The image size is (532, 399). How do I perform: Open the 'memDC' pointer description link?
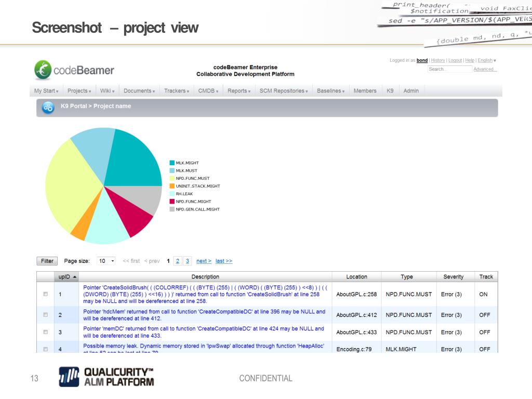pyautogui.click(x=204, y=332)
